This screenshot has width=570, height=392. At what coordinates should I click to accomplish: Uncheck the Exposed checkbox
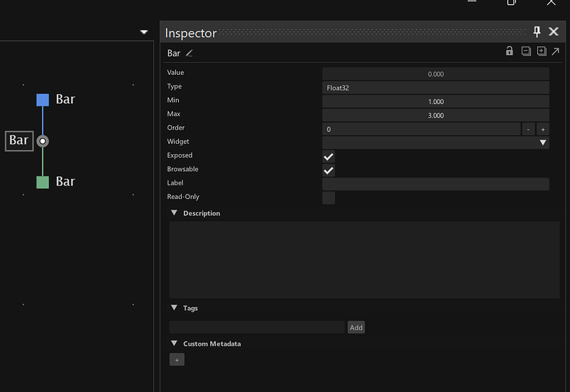coord(328,157)
